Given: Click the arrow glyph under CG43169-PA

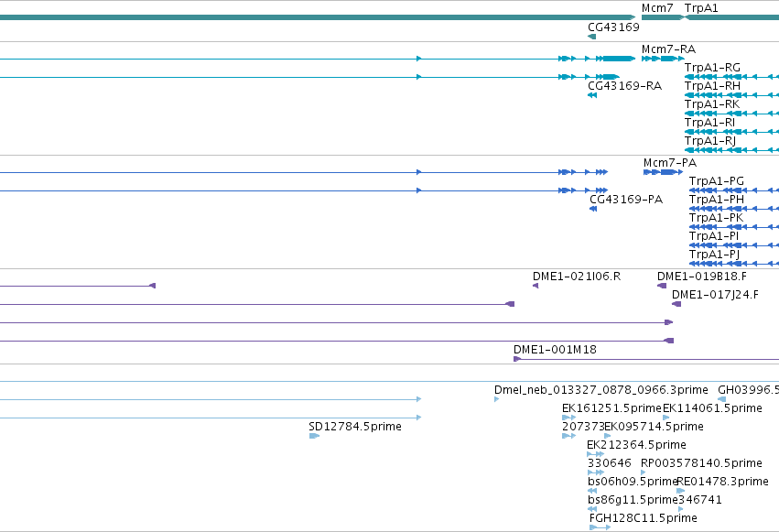Looking at the screenshot, I should click(593, 209).
